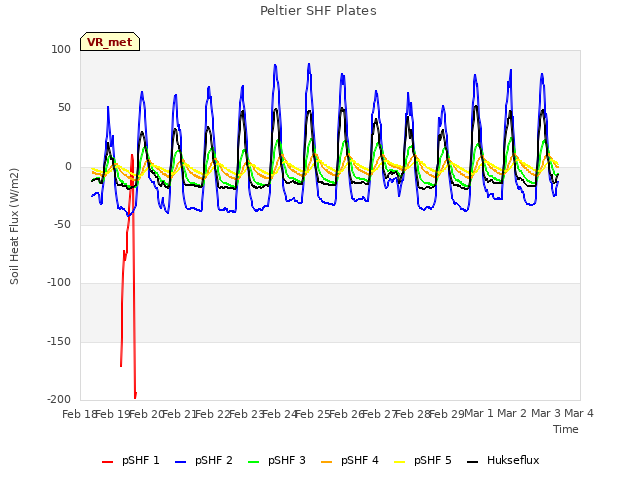The height and width of the screenshot is (480, 640).
Task: Toggle the pSHF 4 legend entry
Action: 350,461
